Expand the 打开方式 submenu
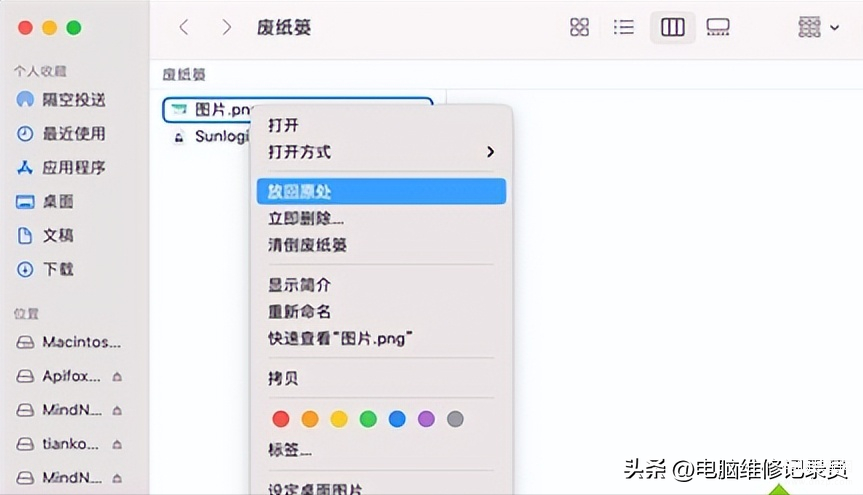 tap(381, 152)
